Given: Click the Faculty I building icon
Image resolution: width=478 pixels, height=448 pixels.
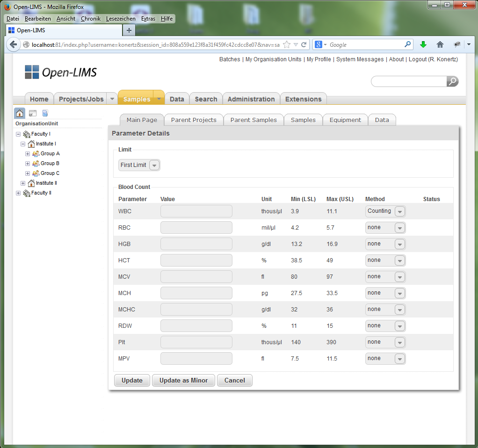Looking at the screenshot, I should tap(26, 134).
